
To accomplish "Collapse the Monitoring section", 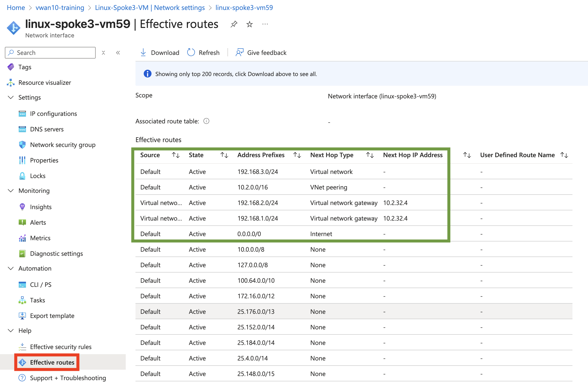I will coord(11,190).
